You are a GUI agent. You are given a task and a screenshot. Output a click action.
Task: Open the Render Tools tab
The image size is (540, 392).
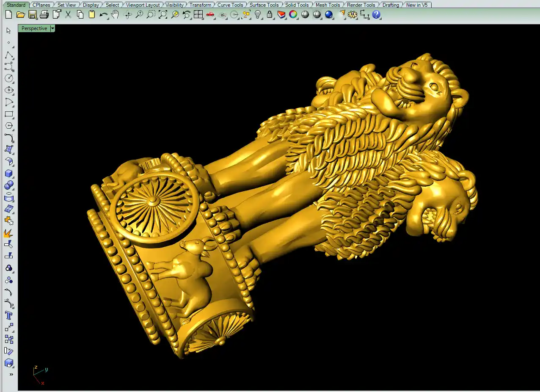tap(361, 5)
